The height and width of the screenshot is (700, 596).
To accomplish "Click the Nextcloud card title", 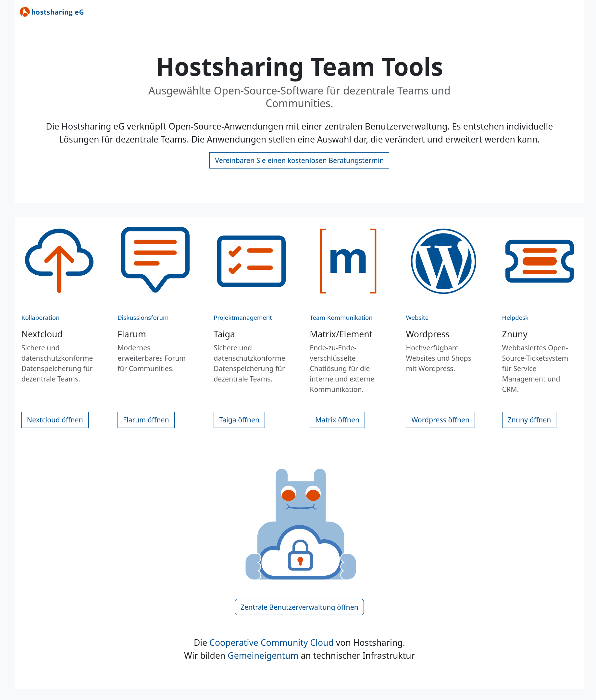I will [x=42, y=334].
